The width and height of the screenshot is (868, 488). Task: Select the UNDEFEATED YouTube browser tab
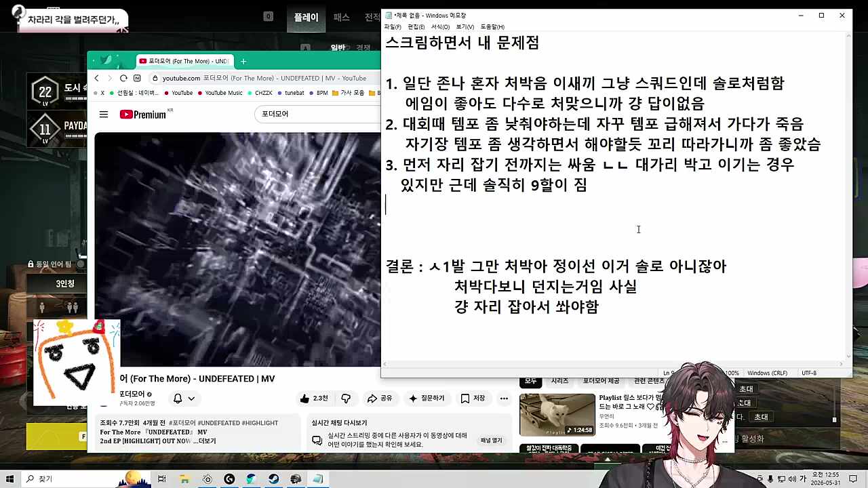[x=184, y=61]
